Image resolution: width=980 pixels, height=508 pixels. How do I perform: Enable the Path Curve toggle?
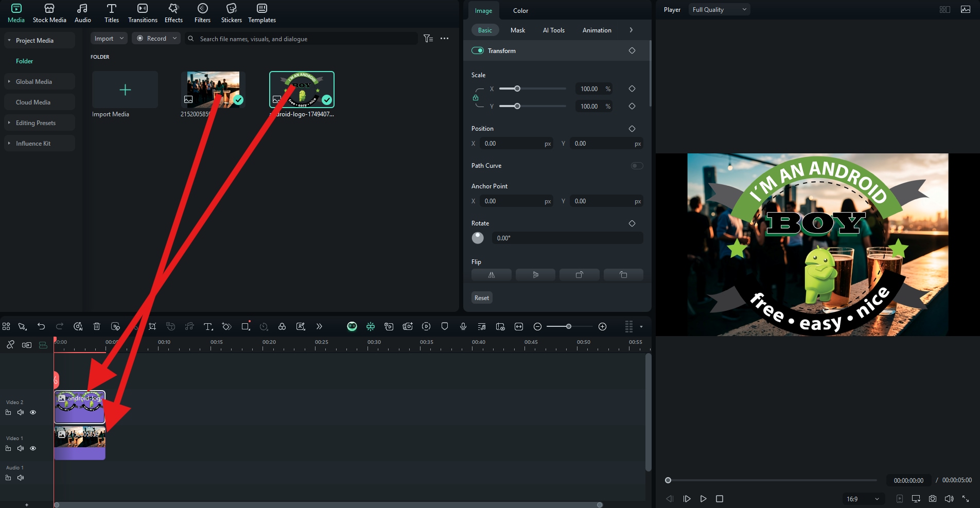point(637,166)
